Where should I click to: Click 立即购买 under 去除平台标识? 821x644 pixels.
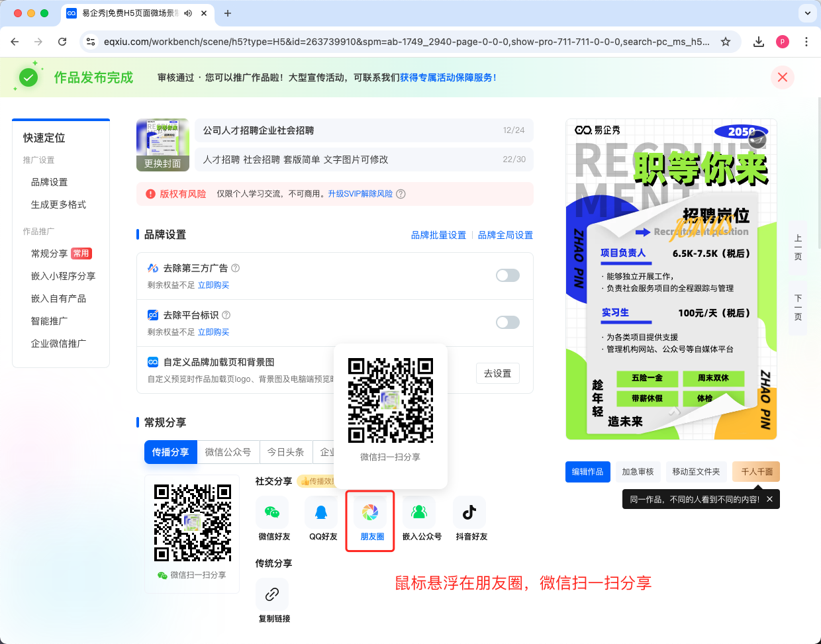213,332
